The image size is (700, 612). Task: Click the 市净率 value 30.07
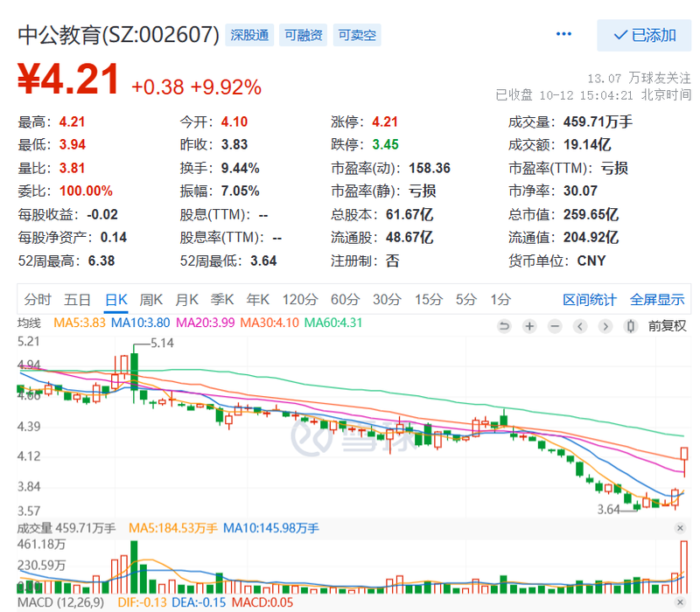(580, 191)
